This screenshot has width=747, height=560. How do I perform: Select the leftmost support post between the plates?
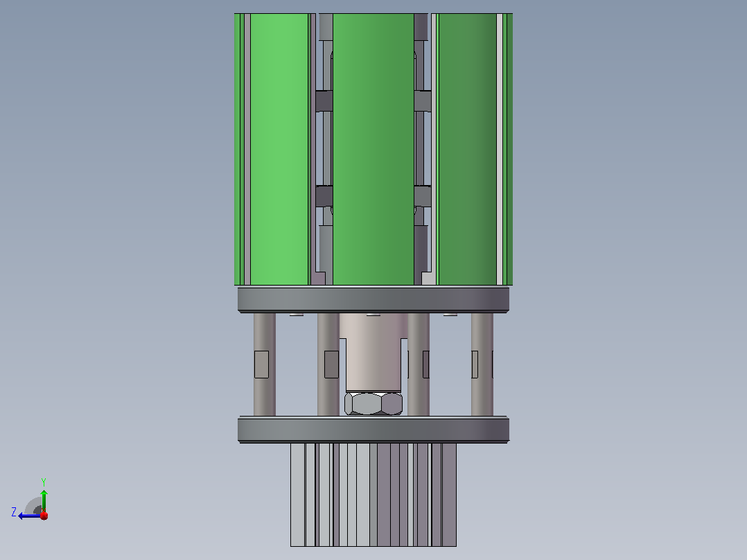coord(265,365)
